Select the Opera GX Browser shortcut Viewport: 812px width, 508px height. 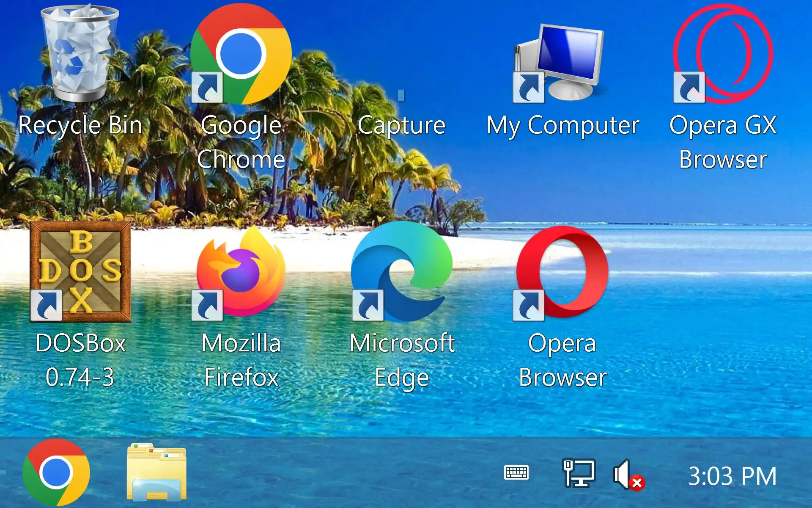tap(723, 54)
